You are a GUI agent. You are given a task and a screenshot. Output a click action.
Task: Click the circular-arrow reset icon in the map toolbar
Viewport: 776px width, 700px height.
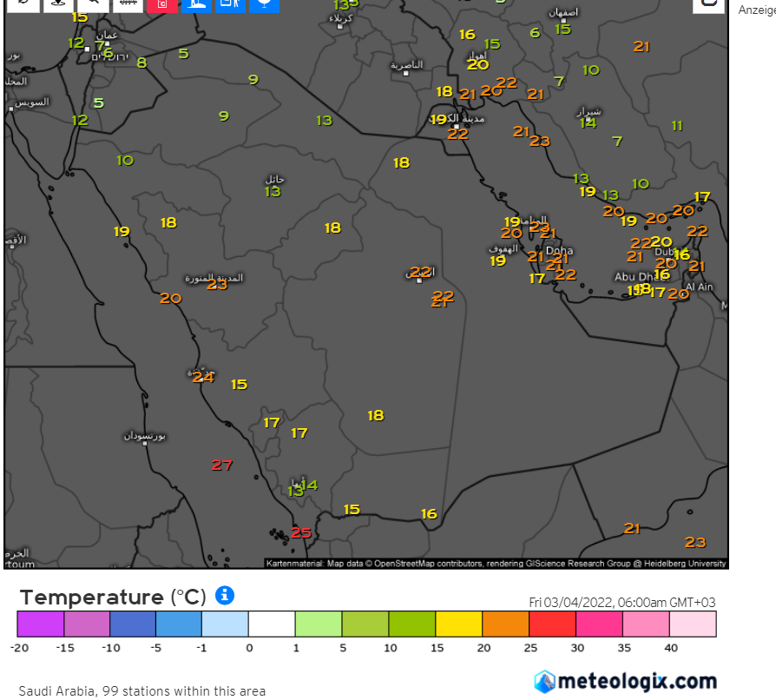[x=22, y=3]
